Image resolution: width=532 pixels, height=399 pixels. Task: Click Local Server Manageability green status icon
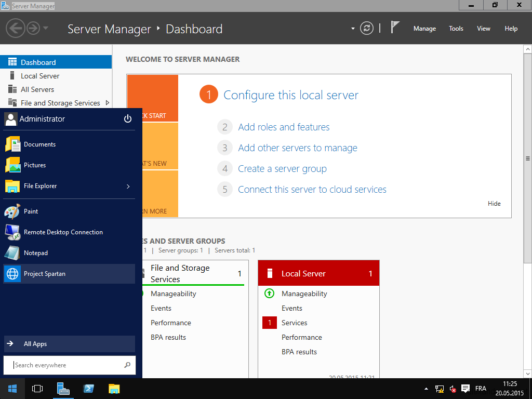270,293
